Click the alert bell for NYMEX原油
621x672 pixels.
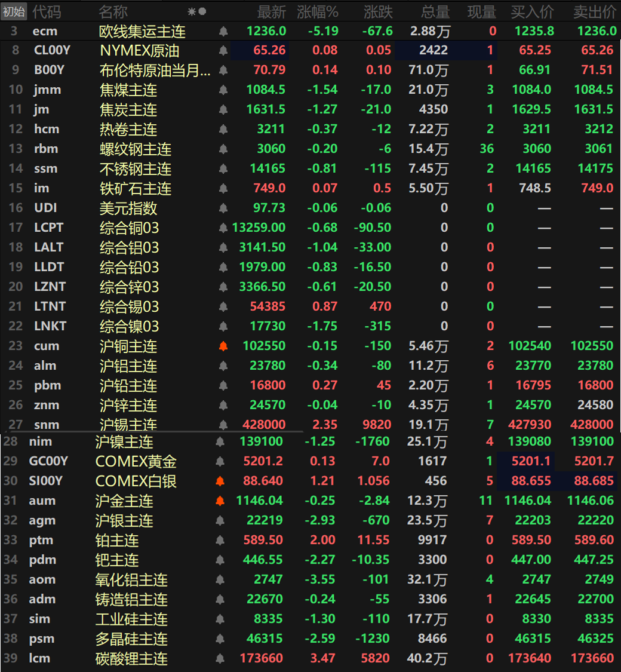click(223, 50)
